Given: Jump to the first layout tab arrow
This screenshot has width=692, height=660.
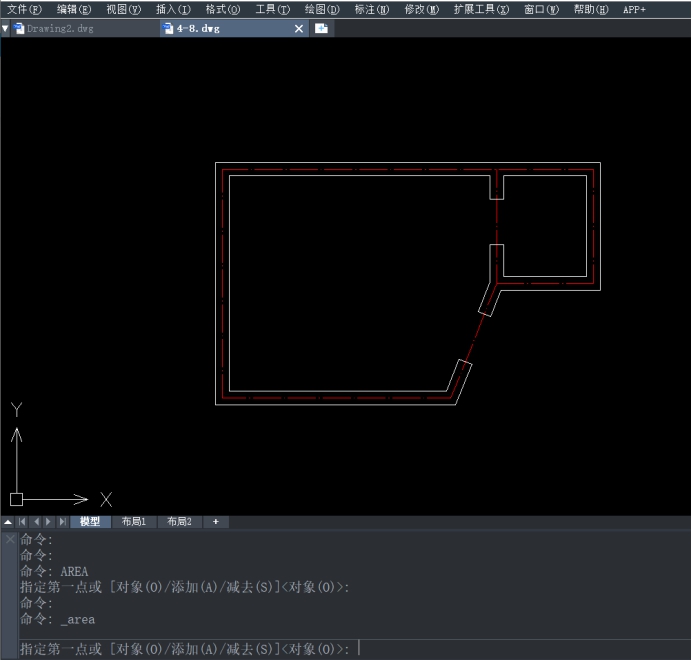Looking at the screenshot, I should 23,522.
